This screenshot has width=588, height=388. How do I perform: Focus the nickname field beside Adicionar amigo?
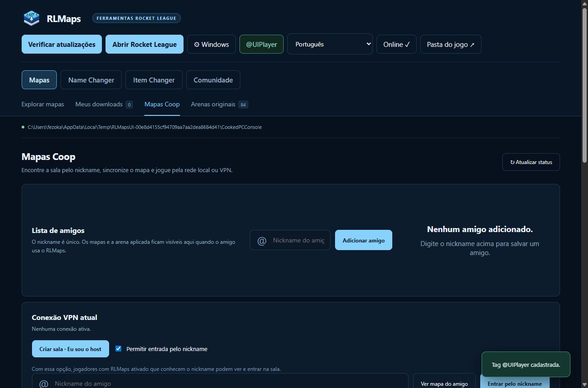(x=290, y=240)
